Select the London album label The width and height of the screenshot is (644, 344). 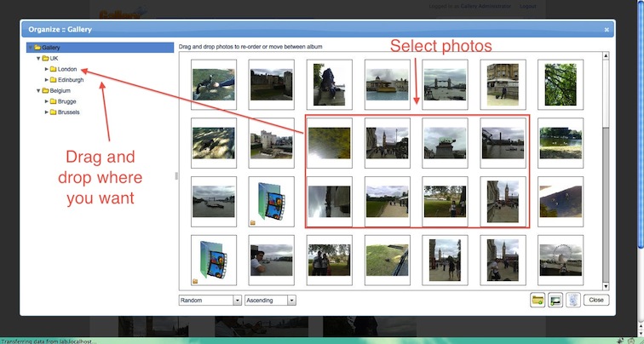(x=67, y=69)
